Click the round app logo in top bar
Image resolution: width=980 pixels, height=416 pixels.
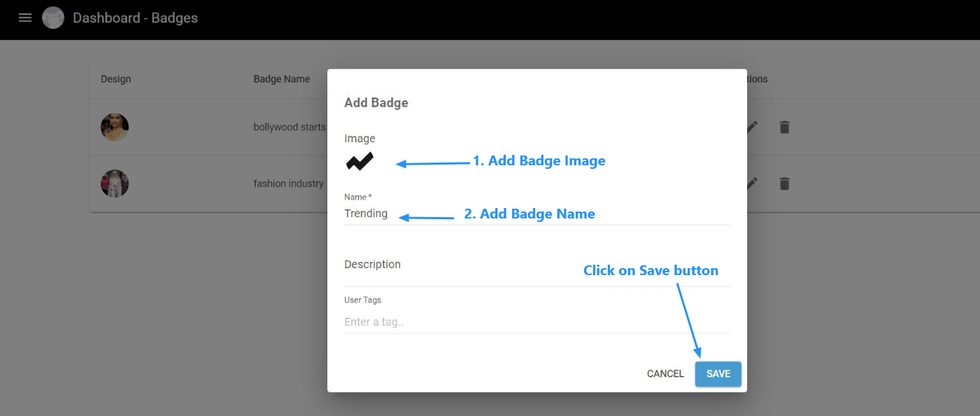click(53, 18)
